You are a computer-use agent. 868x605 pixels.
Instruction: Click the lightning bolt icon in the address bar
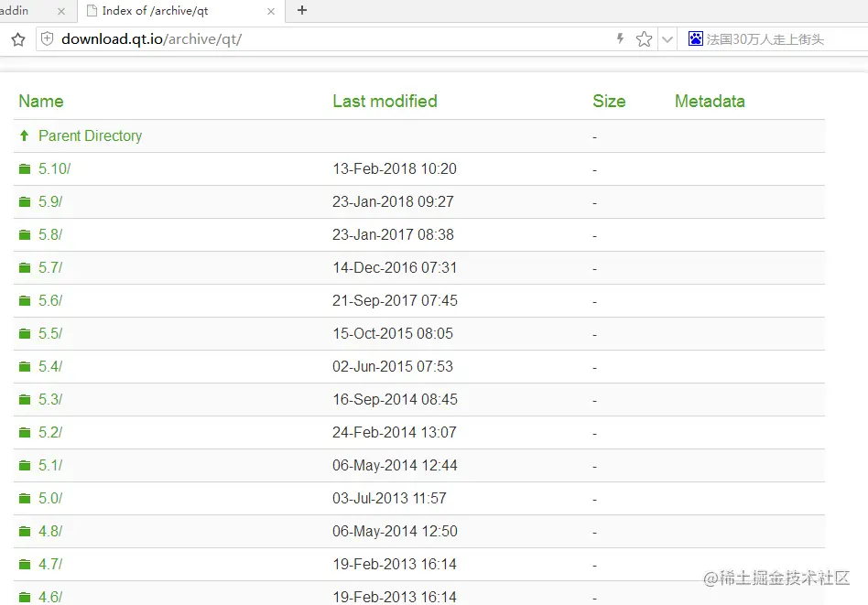pyautogui.click(x=620, y=38)
